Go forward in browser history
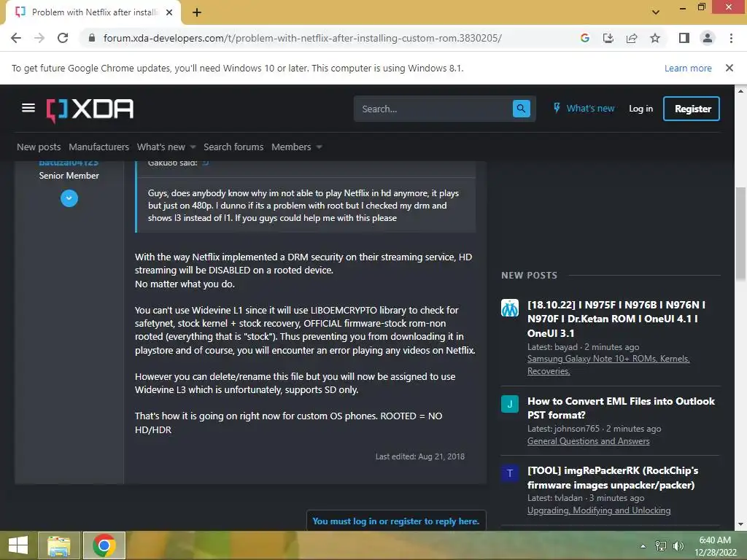This screenshot has width=747, height=560. [39, 38]
